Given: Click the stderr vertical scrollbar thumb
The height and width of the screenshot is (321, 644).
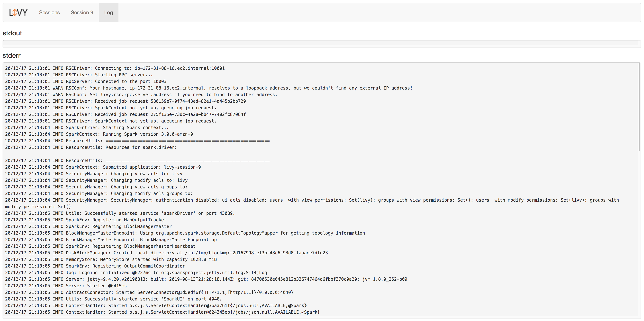Looking at the screenshot, I should click(x=639, y=107).
